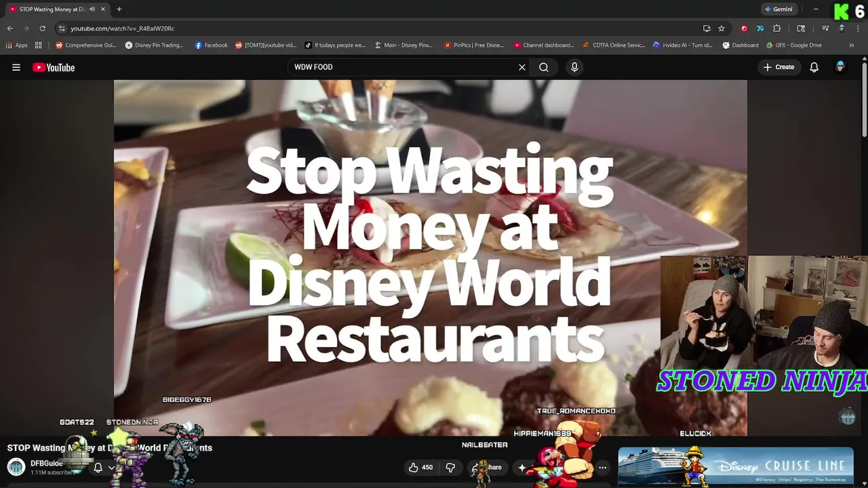Image resolution: width=868 pixels, height=488 pixels.
Task: Share the video
Action: [487, 467]
